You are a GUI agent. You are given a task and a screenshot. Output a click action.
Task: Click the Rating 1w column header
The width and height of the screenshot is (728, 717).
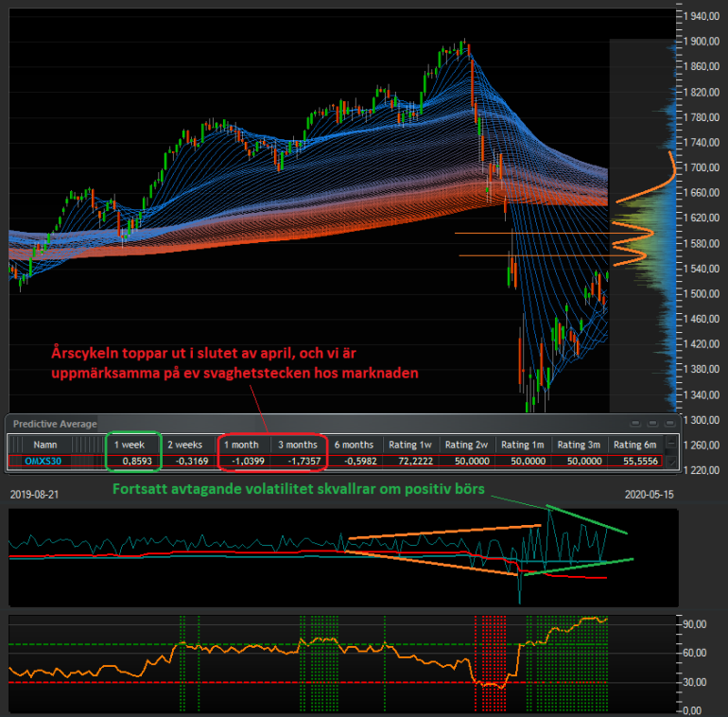point(410,445)
